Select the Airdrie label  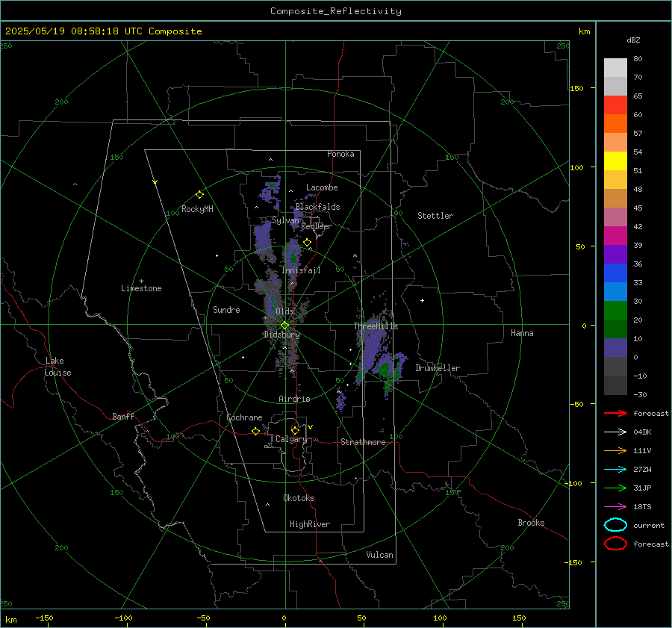(294, 399)
